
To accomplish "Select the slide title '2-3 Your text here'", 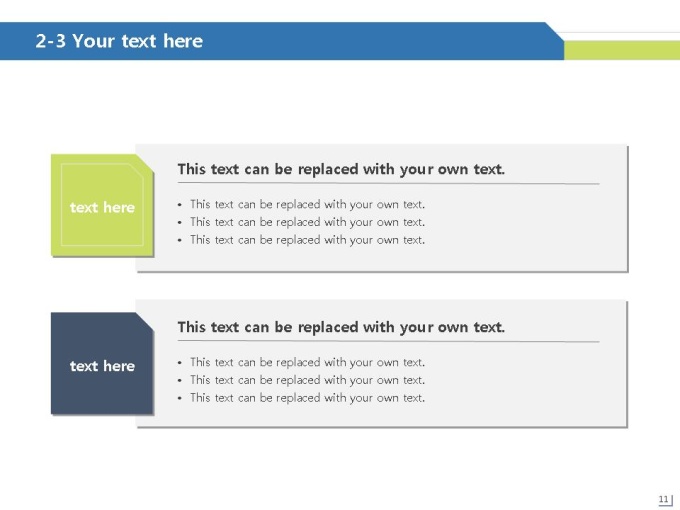I will click(x=119, y=41).
